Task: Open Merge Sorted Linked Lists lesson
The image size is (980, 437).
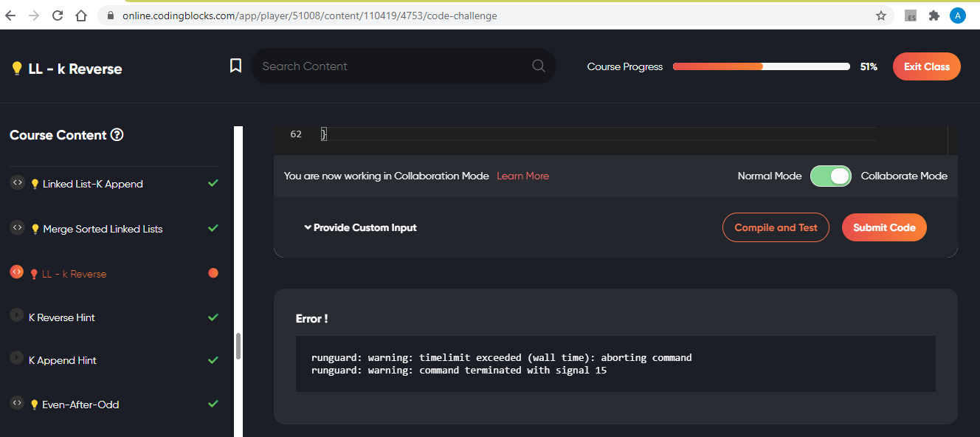Action: click(103, 229)
